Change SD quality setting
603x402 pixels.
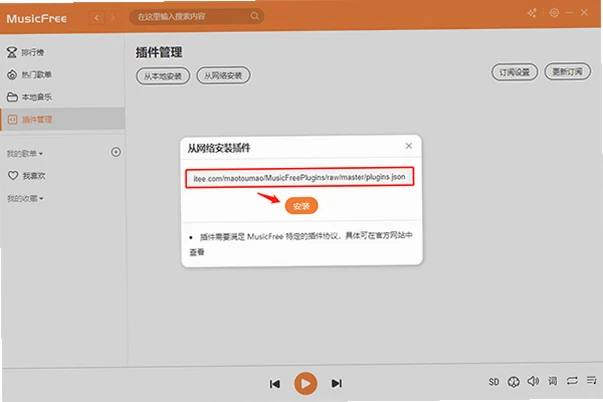[494, 382]
